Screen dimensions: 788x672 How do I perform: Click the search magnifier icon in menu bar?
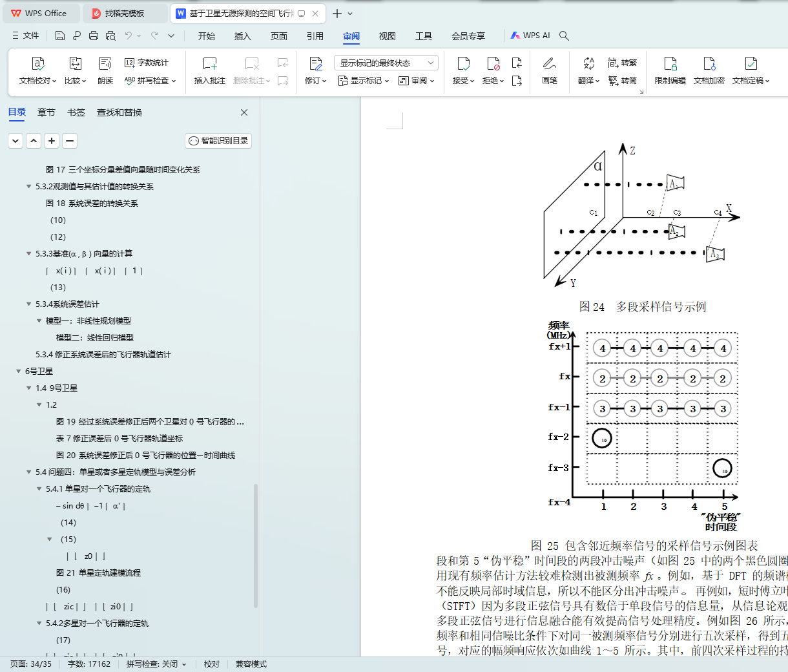pos(564,36)
